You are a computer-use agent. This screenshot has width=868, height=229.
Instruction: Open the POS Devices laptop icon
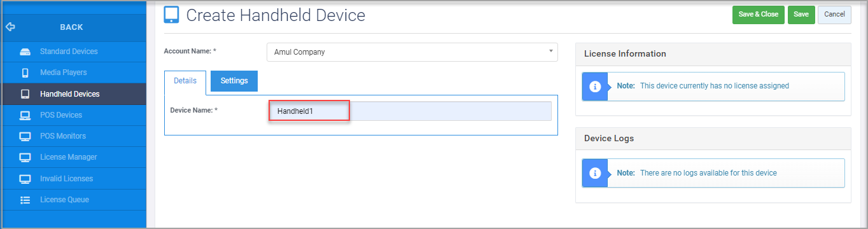(25, 115)
